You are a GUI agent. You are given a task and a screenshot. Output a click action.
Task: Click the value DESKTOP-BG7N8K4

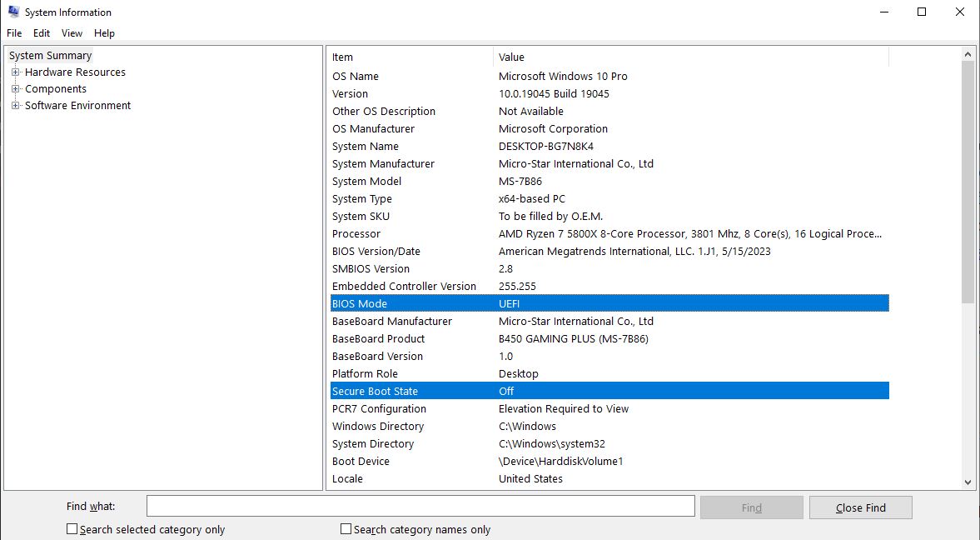pyautogui.click(x=546, y=147)
